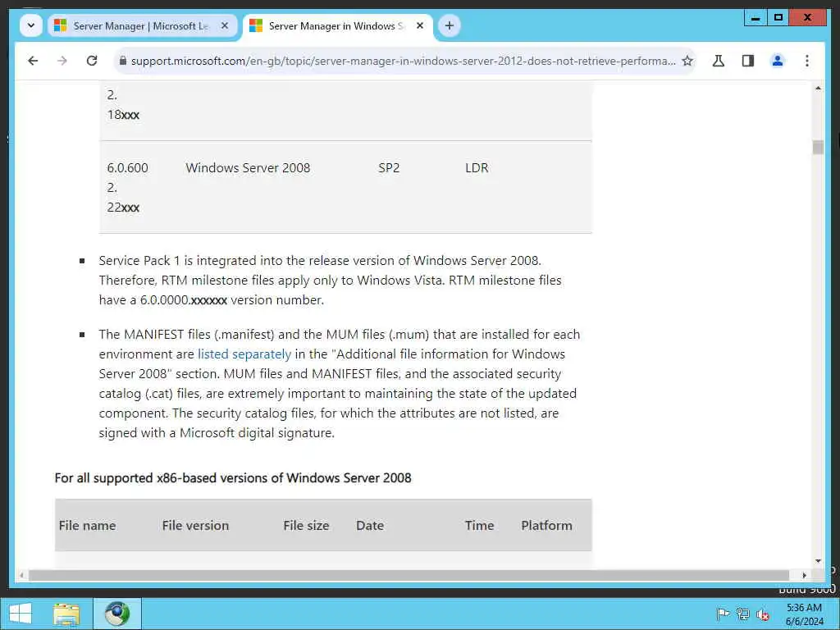Click the 'File size' column header
This screenshot has width=840, height=630.
pos(307,526)
